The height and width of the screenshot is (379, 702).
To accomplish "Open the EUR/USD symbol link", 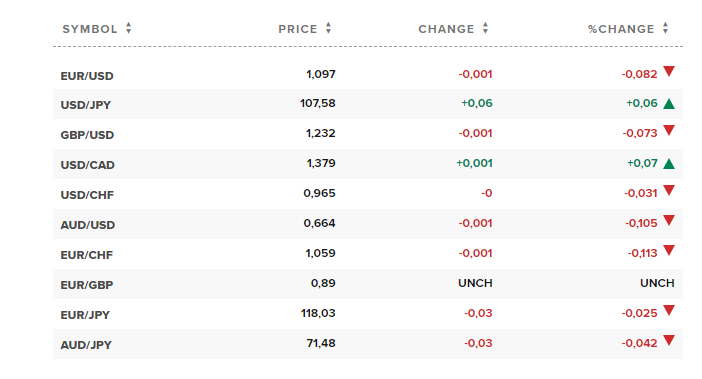I will [x=87, y=76].
